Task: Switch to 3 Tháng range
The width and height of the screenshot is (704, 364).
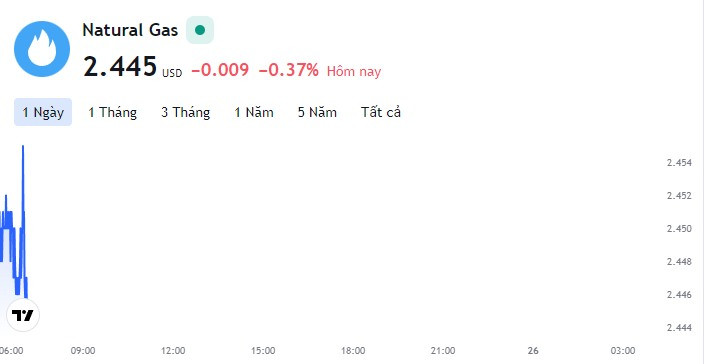Action: pos(185,112)
